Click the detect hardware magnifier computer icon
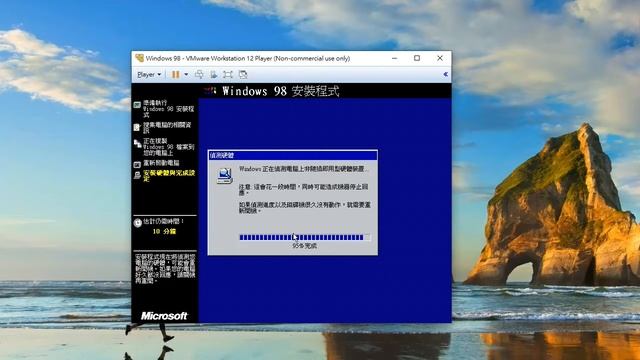 click(224, 176)
